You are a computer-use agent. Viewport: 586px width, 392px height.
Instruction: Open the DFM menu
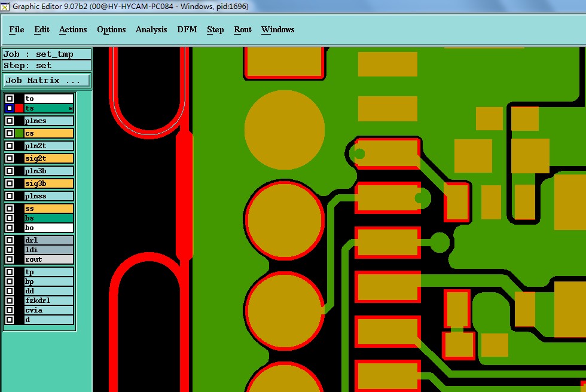[187, 29]
